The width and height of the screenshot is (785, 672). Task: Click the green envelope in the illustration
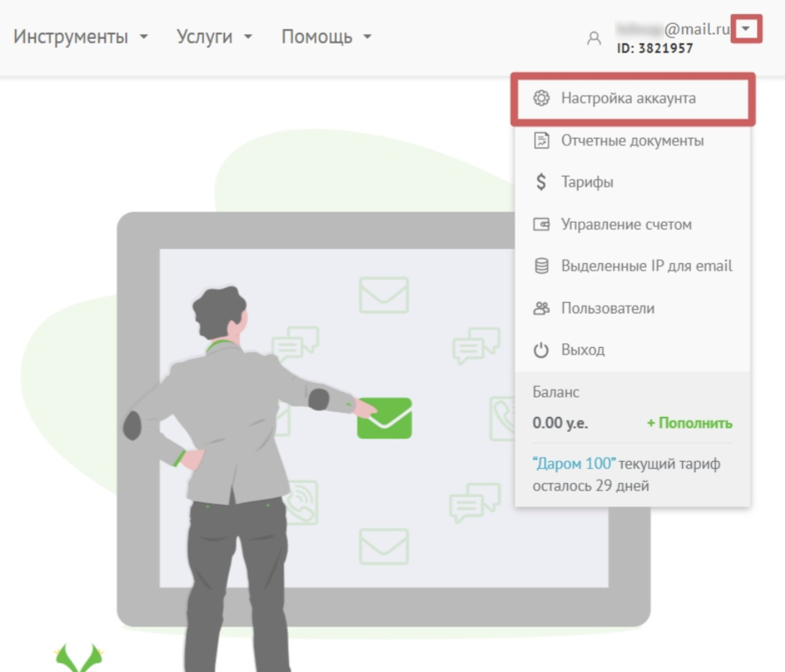click(x=384, y=418)
